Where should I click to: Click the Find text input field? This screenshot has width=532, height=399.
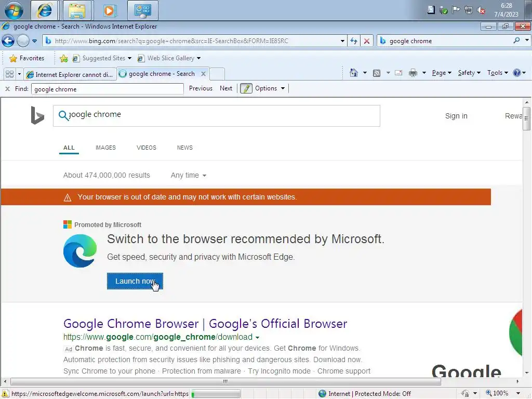(107, 89)
